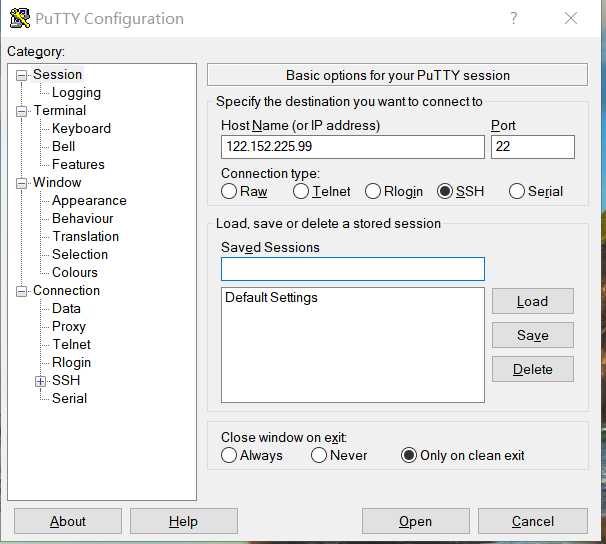
Task: Open the Behaviour settings category
Action: point(83,218)
